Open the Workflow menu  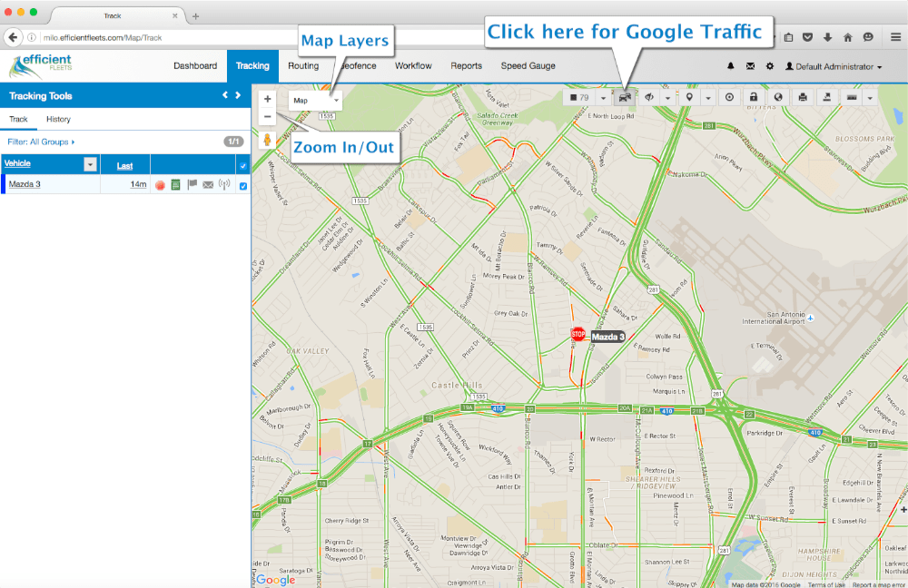point(413,66)
